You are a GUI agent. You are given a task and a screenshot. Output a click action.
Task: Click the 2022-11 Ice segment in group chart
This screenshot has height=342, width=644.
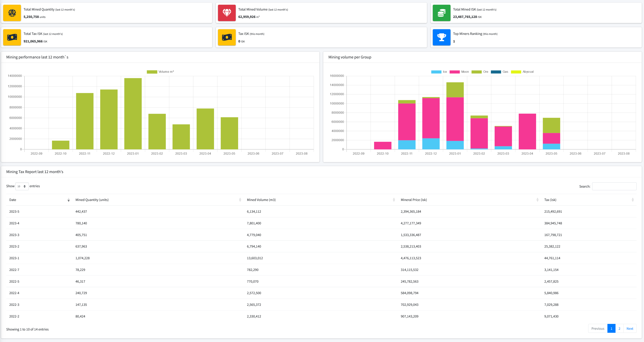coord(407,145)
